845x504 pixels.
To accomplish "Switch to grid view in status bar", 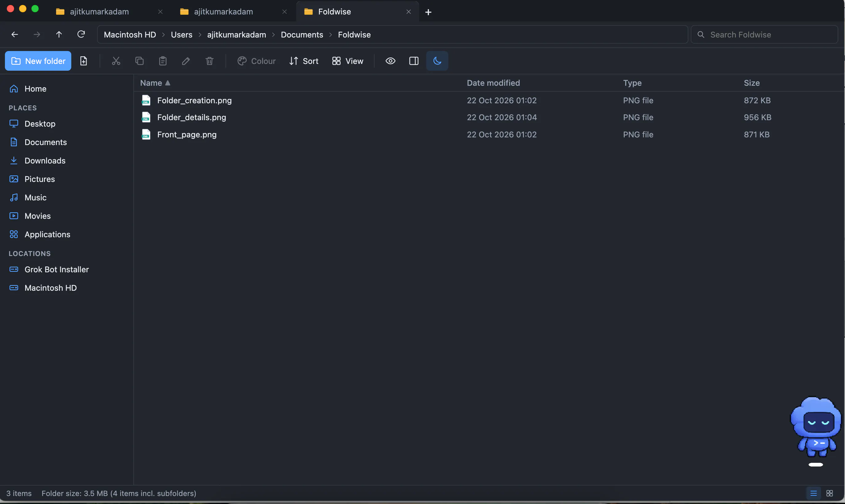I will [829, 493].
